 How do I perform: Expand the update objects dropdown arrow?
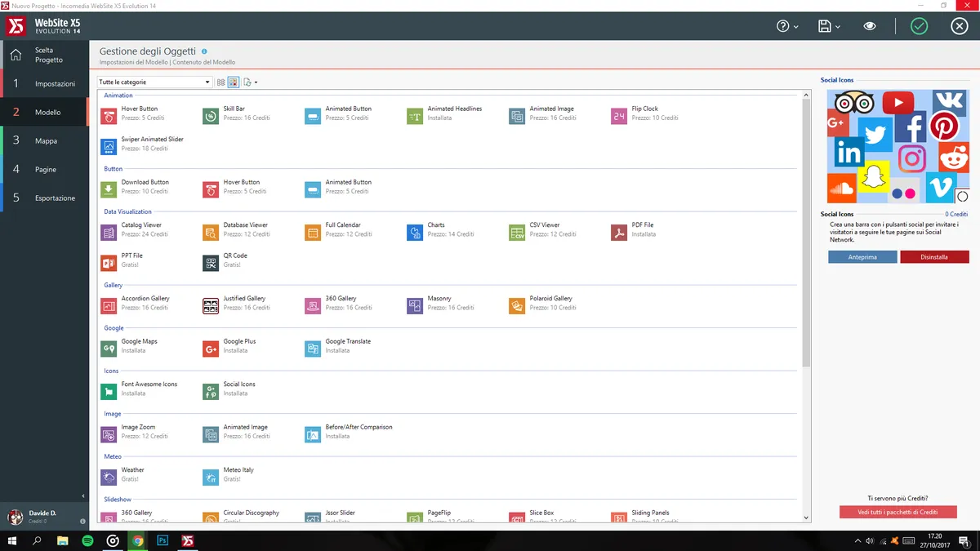(x=256, y=82)
